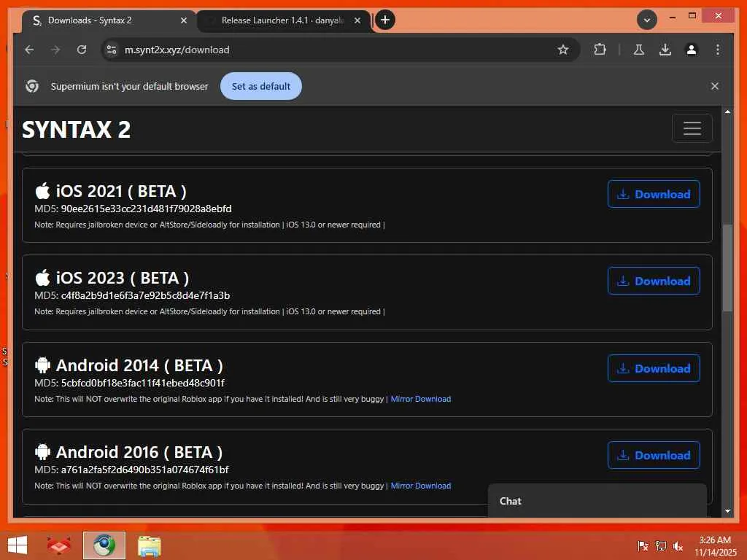Set Supermium as default browser
Screen dimensions: 747x560
pos(260,86)
